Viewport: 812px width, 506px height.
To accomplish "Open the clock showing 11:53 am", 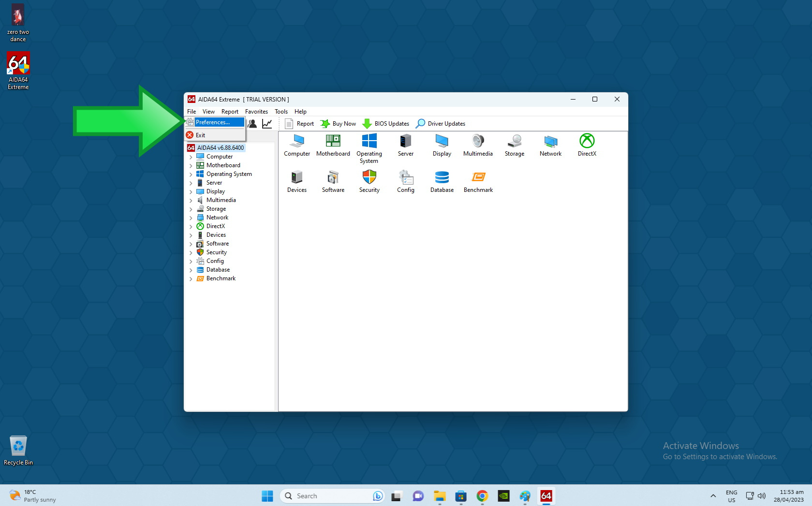I will coord(788,496).
